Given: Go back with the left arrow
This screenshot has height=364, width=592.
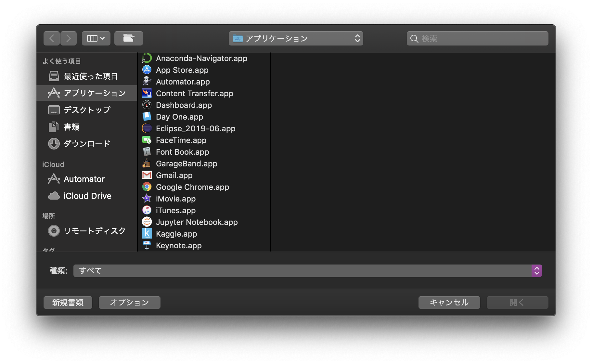Looking at the screenshot, I should tap(52, 38).
